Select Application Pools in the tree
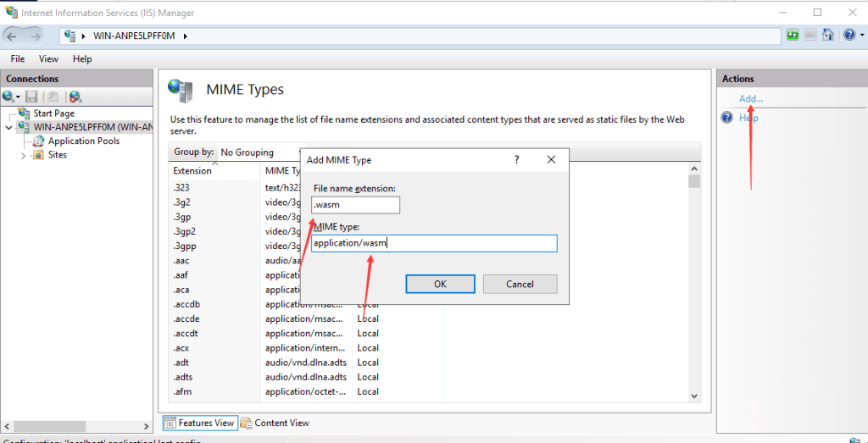 tap(84, 141)
